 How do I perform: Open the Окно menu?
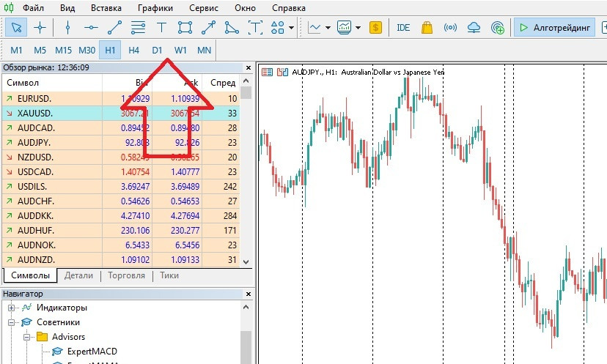pyautogui.click(x=245, y=8)
